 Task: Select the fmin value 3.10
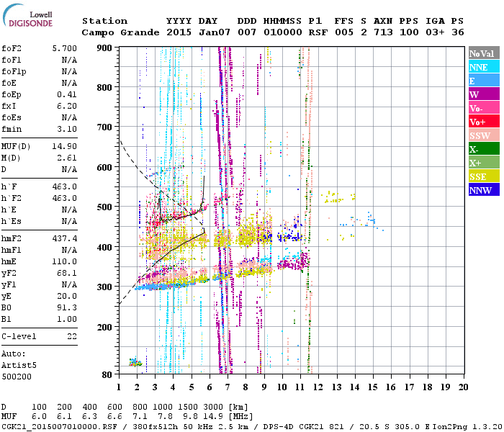[67, 129]
